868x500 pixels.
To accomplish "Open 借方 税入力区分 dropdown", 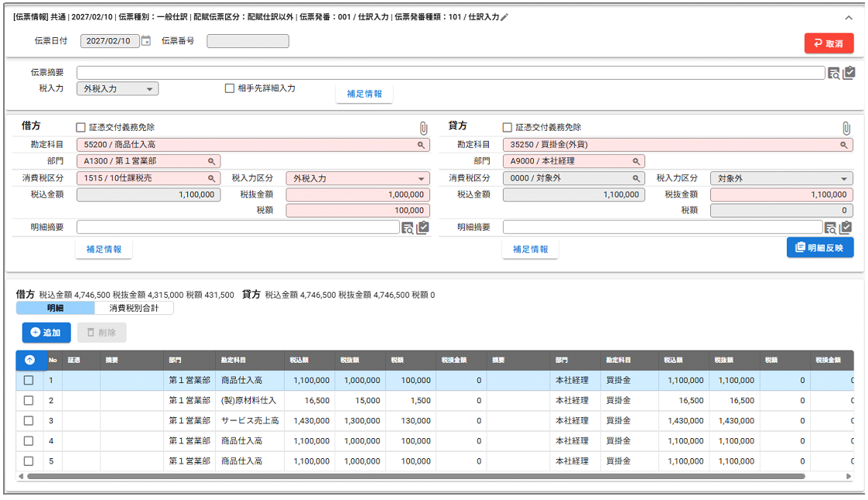I will [x=357, y=179].
